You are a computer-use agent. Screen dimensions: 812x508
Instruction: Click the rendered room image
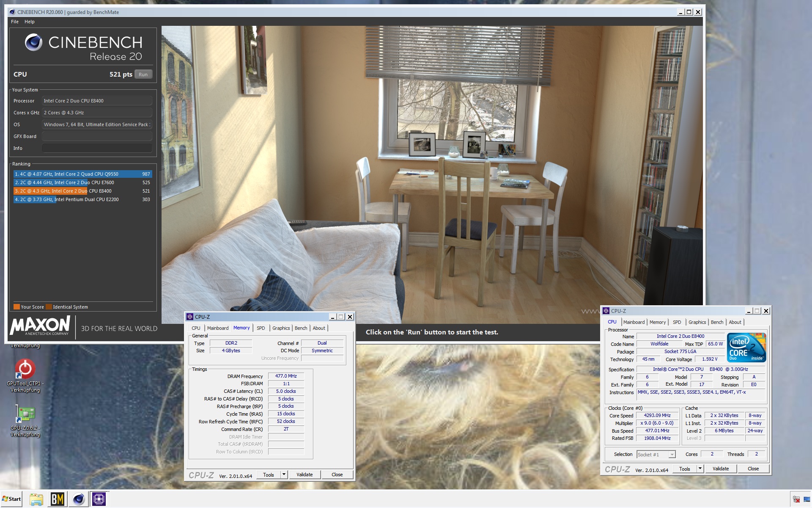[x=432, y=174]
